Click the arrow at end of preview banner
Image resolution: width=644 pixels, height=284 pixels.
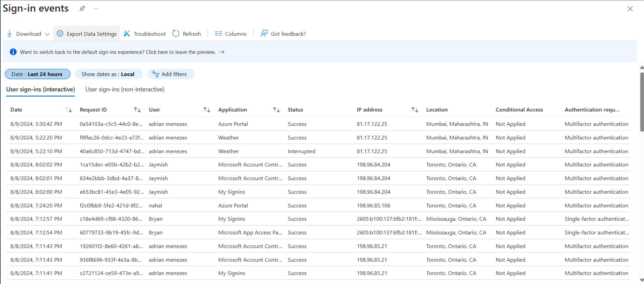click(222, 52)
